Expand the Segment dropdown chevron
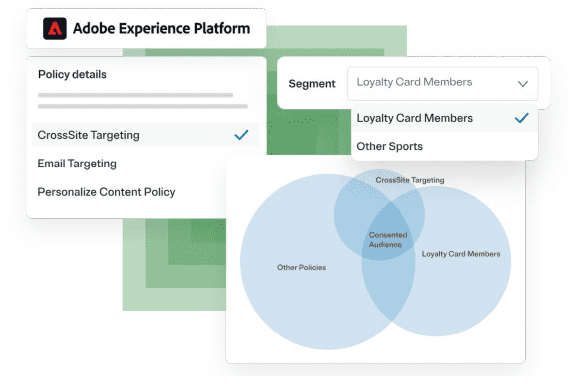Screen dimensions: 568x382 click(x=523, y=84)
